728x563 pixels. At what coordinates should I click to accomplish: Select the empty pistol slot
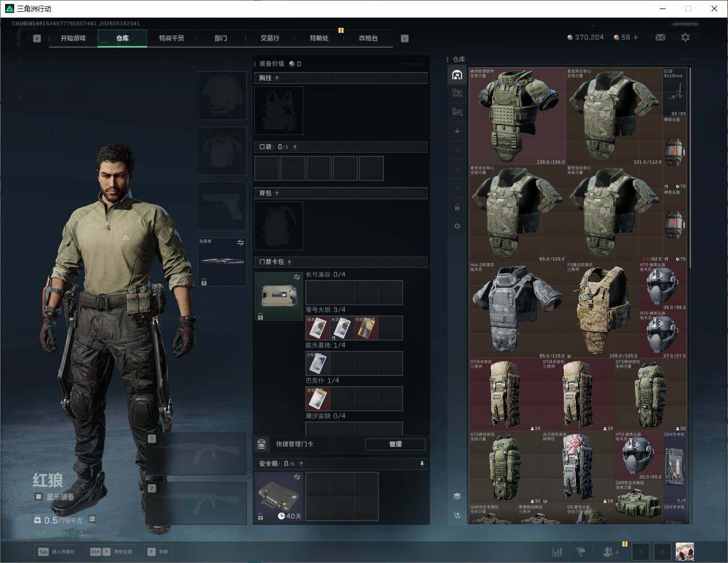[x=222, y=207]
